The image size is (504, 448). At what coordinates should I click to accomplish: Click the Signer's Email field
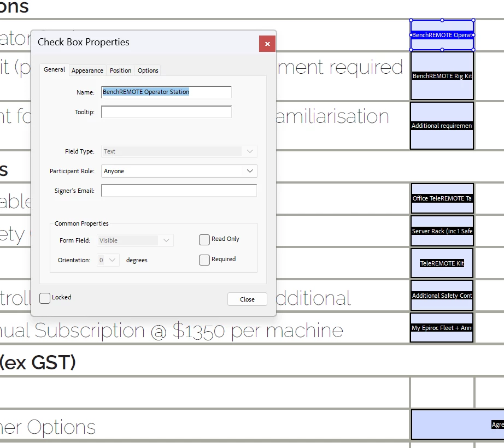[179, 191]
